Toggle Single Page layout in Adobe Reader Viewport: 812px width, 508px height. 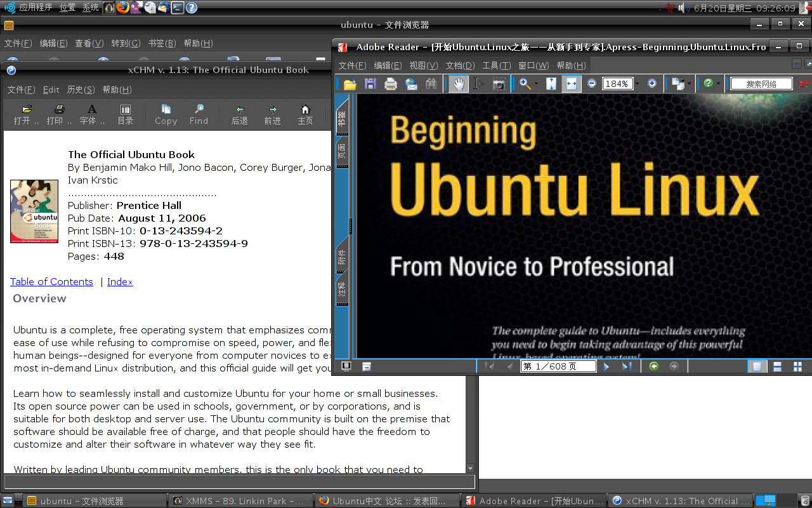pos(757,366)
